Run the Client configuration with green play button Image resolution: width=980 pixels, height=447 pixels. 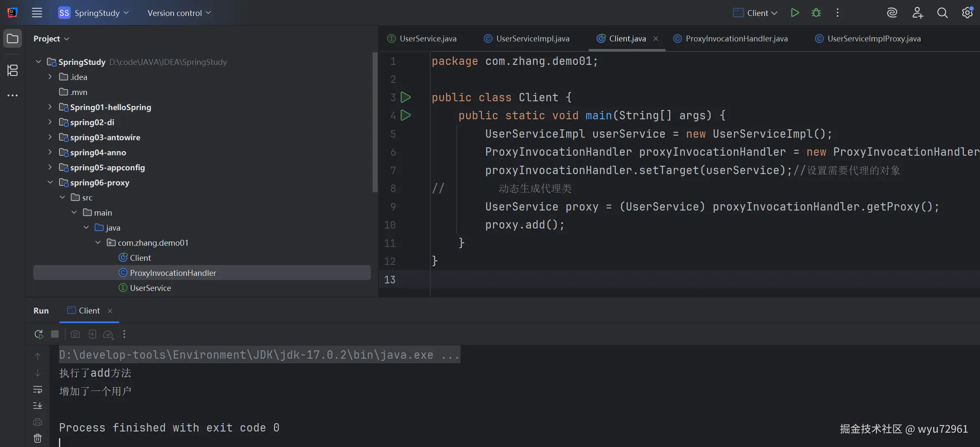click(x=795, y=13)
